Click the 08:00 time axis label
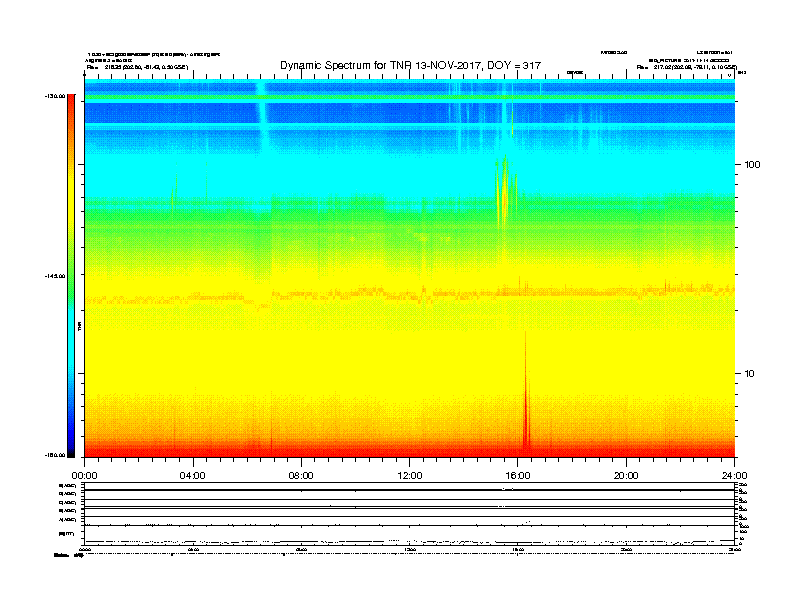The width and height of the screenshot is (792, 612). point(301,476)
